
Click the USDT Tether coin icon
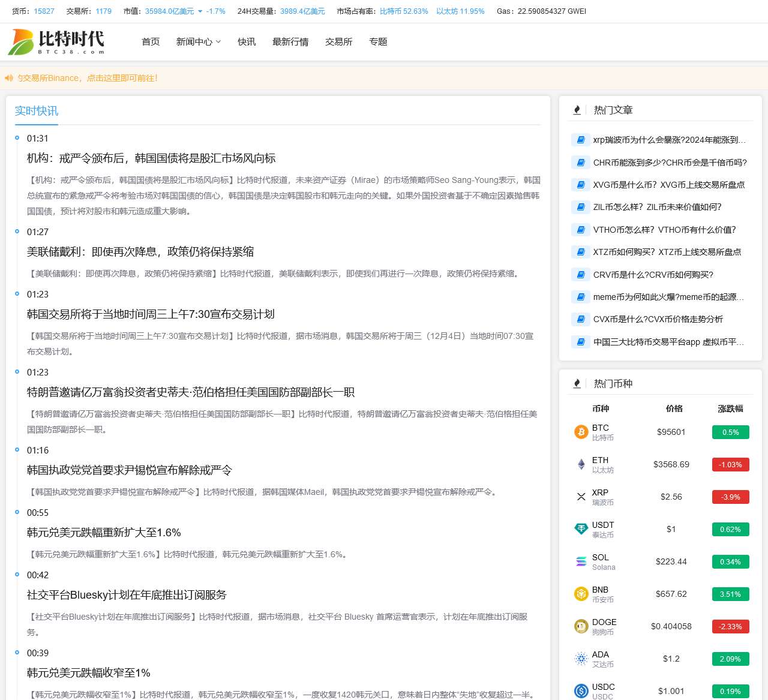tap(581, 529)
